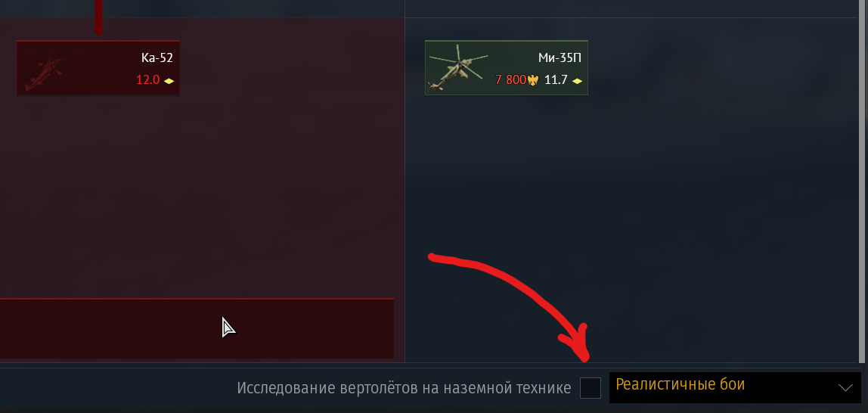This screenshot has height=413, width=868.
Task: Click the Реалистичные бои text
Action: [x=680, y=384]
